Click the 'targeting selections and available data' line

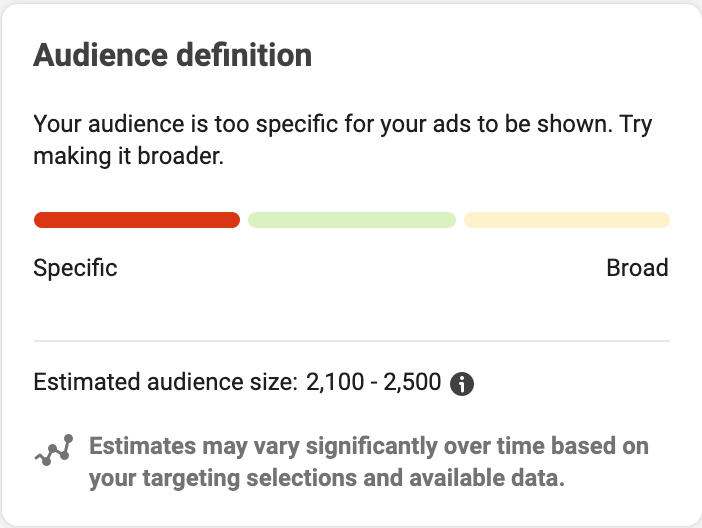[x=327, y=478]
